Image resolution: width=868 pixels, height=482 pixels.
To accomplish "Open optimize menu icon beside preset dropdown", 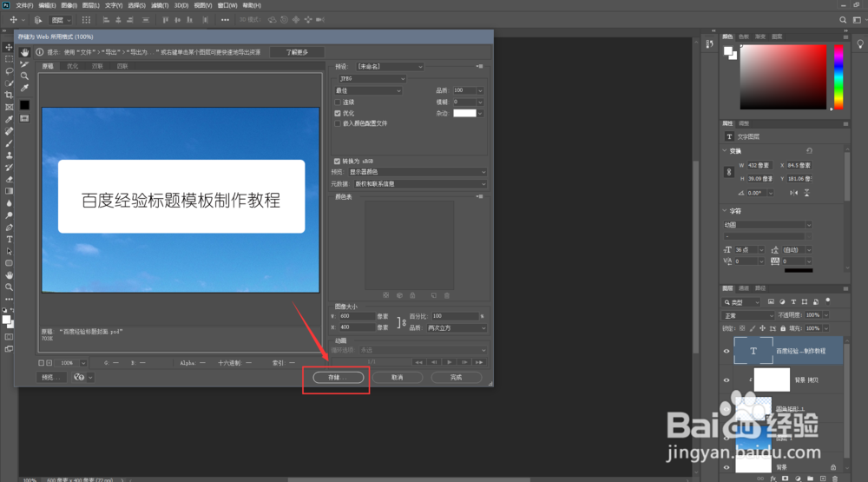I will pyautogui.click(x=479, y=67).
